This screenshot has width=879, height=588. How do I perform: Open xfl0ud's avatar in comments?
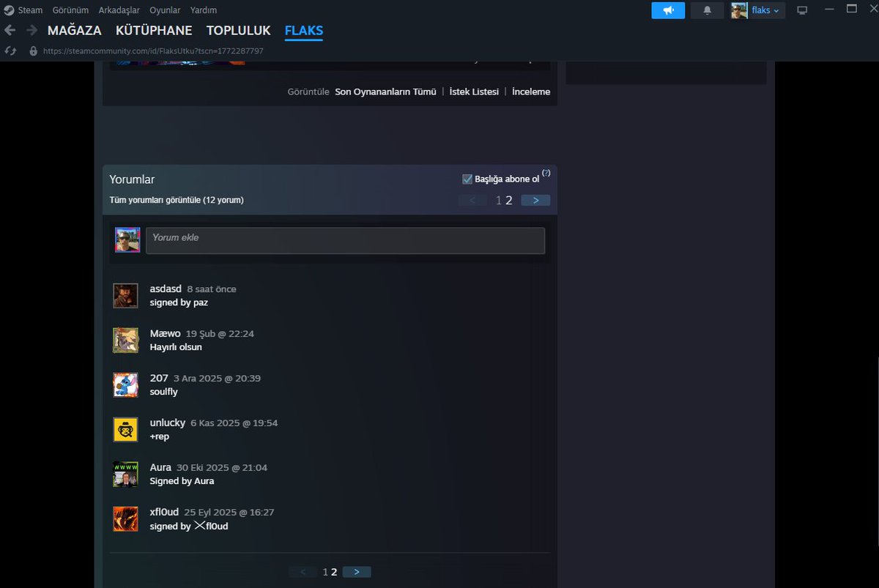(x=125, y=519)
